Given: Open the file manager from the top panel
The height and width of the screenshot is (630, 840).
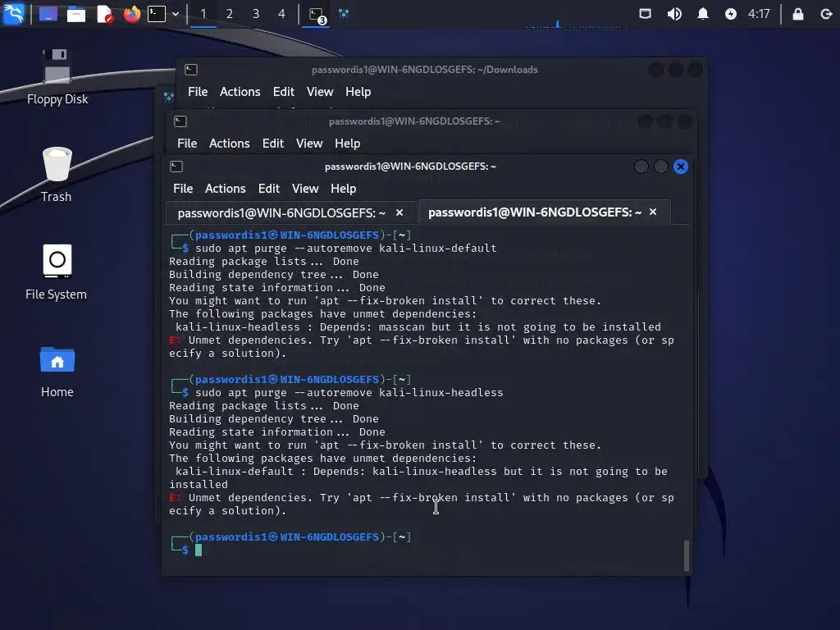Looking at the screenshot, I should [76, 14].
